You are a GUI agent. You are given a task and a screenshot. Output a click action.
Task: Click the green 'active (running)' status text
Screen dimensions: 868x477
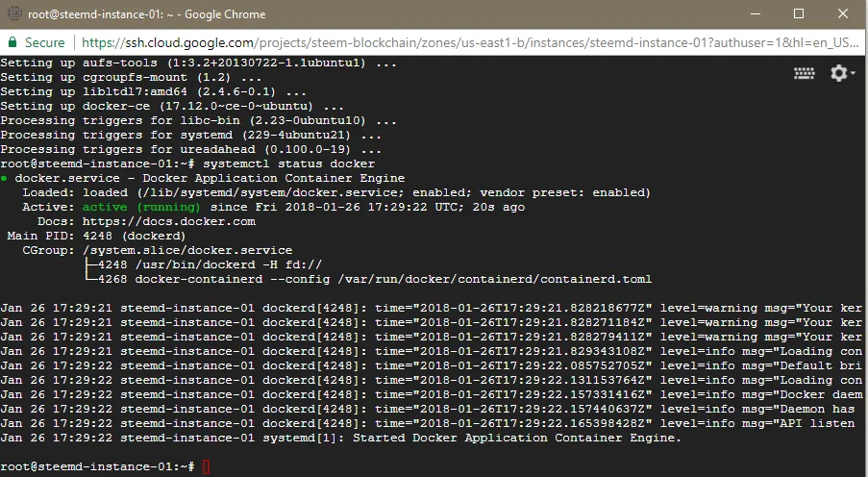(x=141, y=207)
